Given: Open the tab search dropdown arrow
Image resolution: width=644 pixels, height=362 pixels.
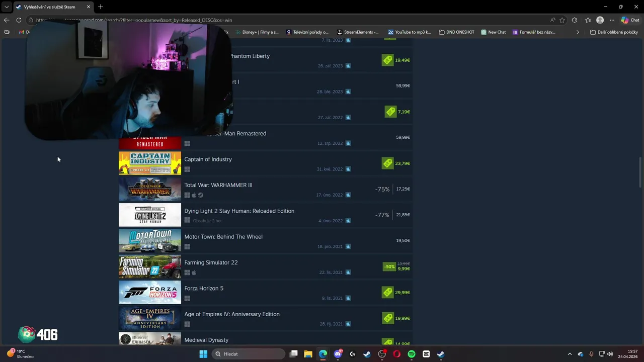Looking at the screenshot, I should (x=6, y=7).
